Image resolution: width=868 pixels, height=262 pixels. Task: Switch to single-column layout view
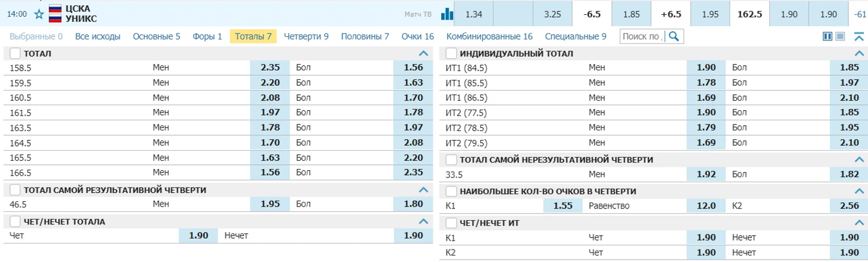840,37
